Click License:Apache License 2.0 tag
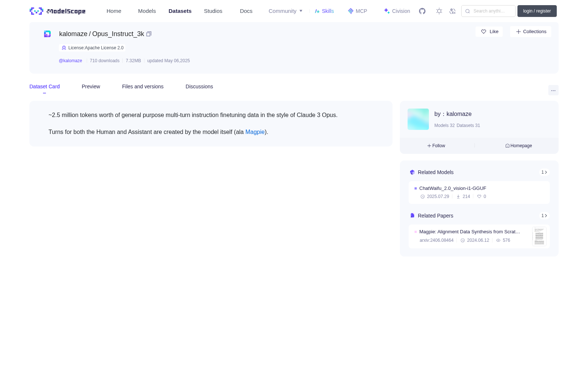This screenshot has height=368, width=588. [92, 48]
